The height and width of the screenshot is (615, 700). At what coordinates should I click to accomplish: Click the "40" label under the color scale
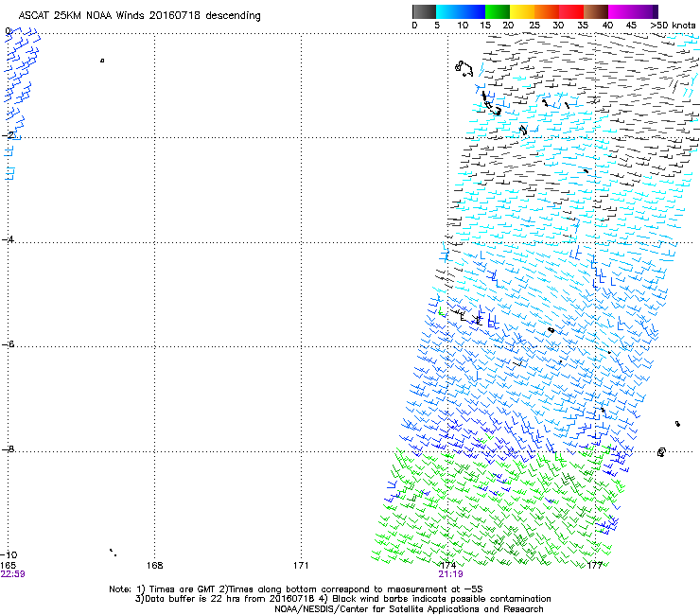(x=607, y=26)
